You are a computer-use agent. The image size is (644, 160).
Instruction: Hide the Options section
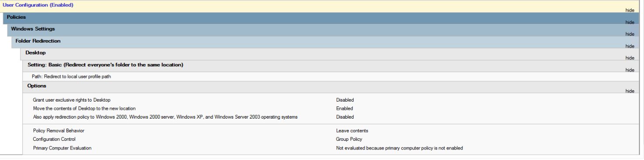click(x=630, y=91)
